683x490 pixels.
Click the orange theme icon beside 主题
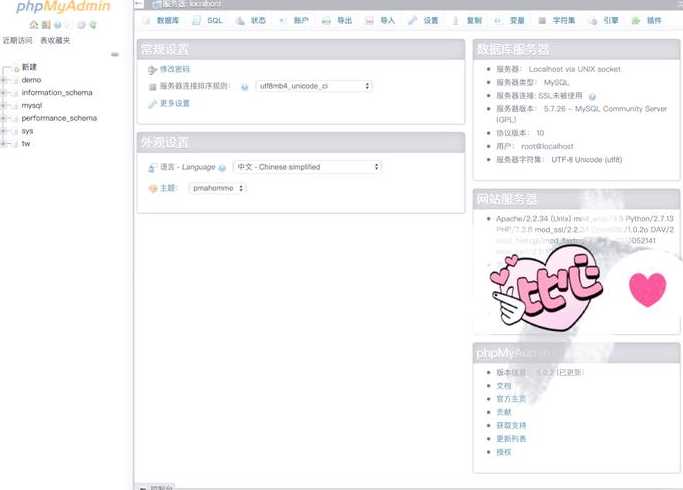pyautogui.click(x=152, y=189)
